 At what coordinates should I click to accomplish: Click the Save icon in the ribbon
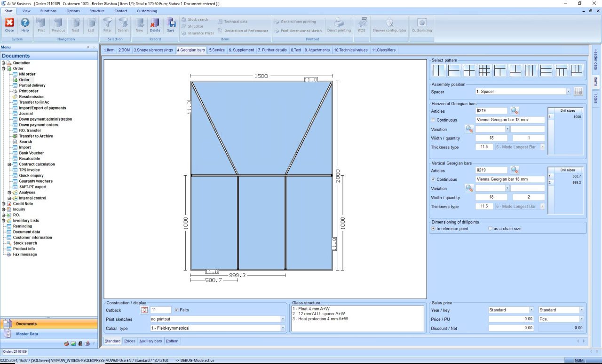click(170, 24)
